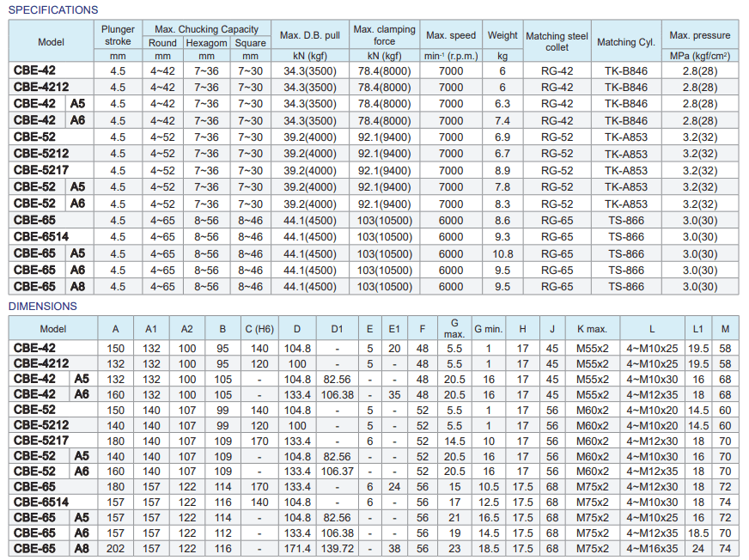Image resolution: width=749 pixels, height=560 pixels.
Task: Select the 4~M16x35 cell in L column
Action: [x=651, y=548]
